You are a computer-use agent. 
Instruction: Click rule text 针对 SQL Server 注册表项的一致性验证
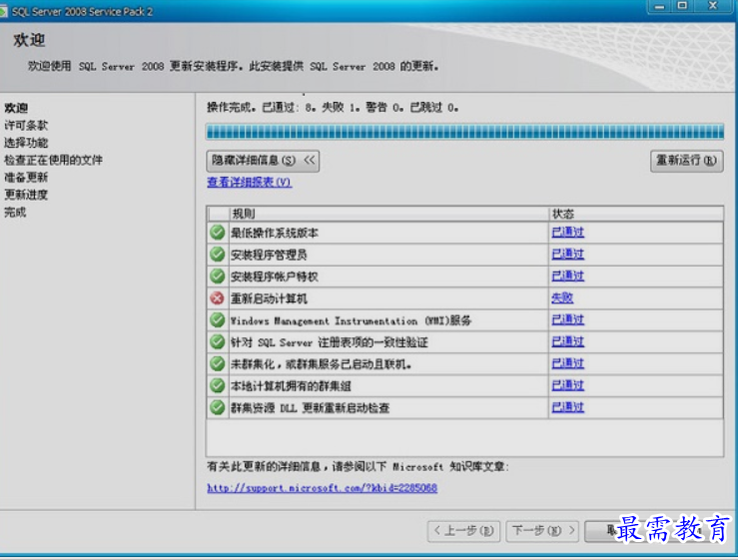pyautogui.click(x=329, y=342)
